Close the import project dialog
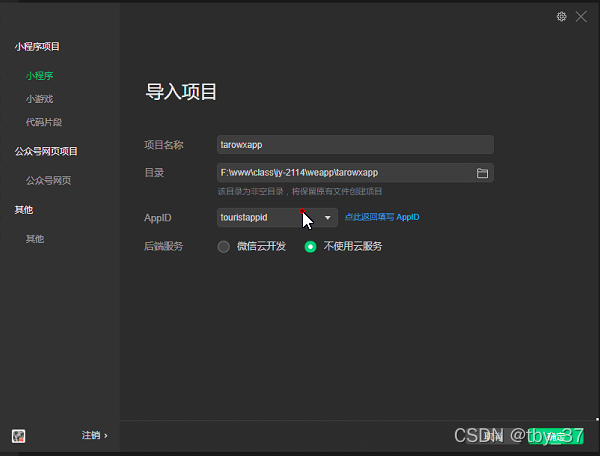 pyautogui.click(x=581, y=16)
